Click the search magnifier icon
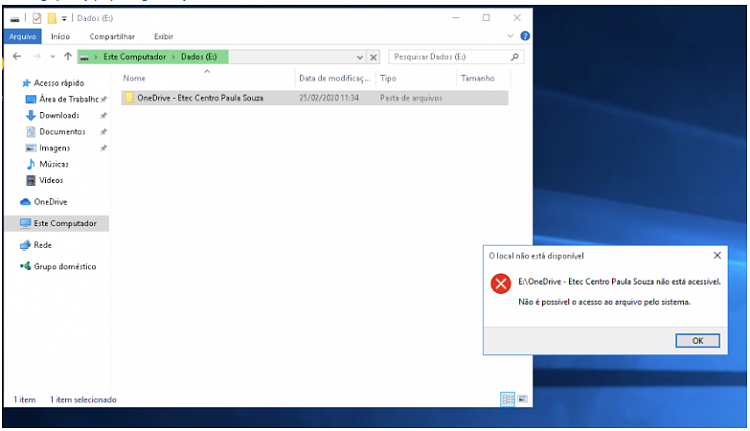750x431 pixels. click(x=516, y=57)
